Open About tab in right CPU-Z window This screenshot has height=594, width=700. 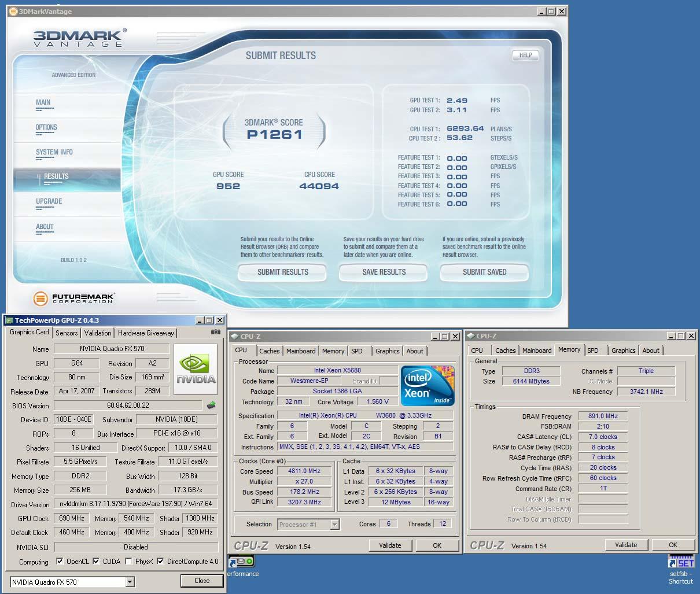tap(651, 351)
